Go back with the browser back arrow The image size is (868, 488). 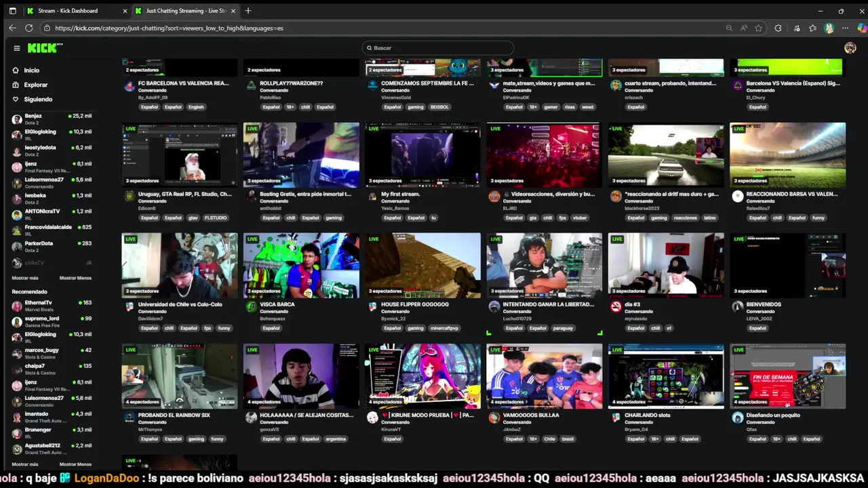tap(12, 28)
